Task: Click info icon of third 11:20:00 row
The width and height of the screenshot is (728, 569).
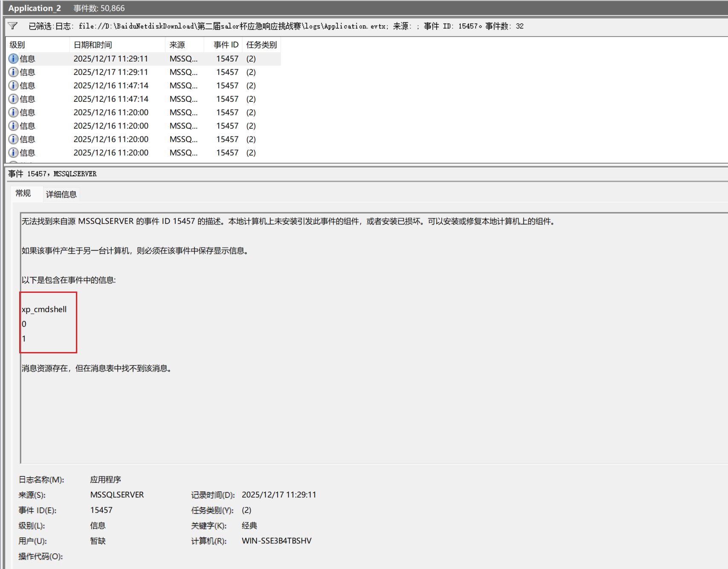Action: 14,139
